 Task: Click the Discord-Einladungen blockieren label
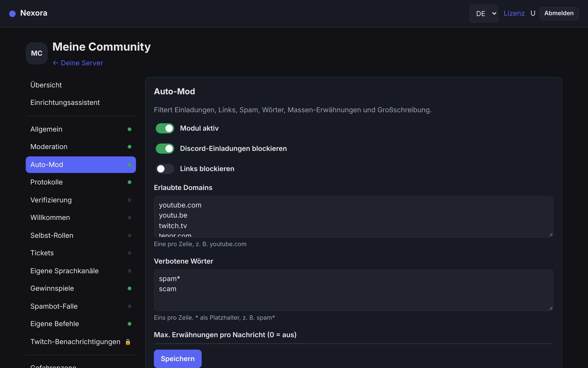233,149
